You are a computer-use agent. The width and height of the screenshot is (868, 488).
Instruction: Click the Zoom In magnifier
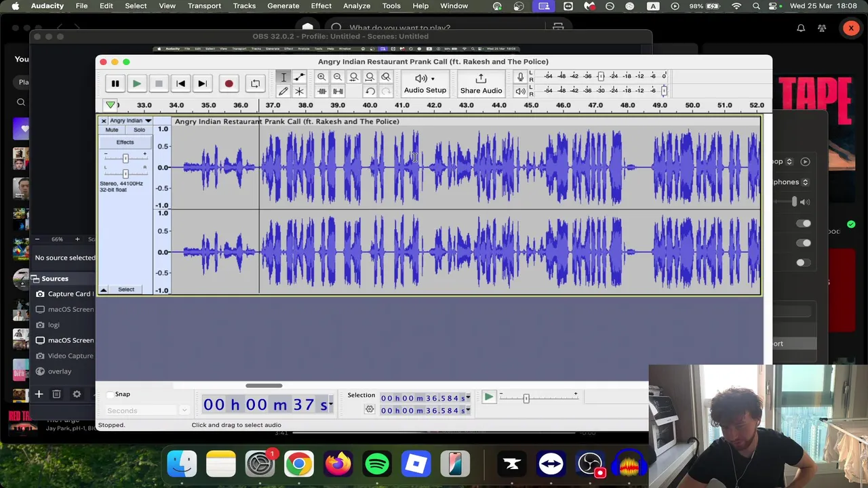[x=321, y=77]
